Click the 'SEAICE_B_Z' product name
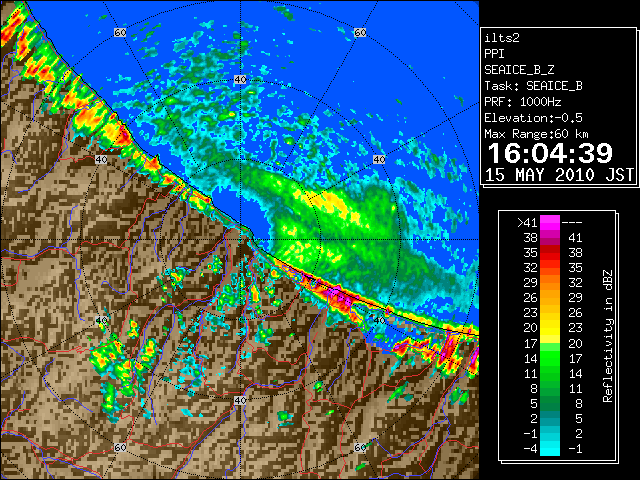Screen dimensions: 640x480 (519, 70)
